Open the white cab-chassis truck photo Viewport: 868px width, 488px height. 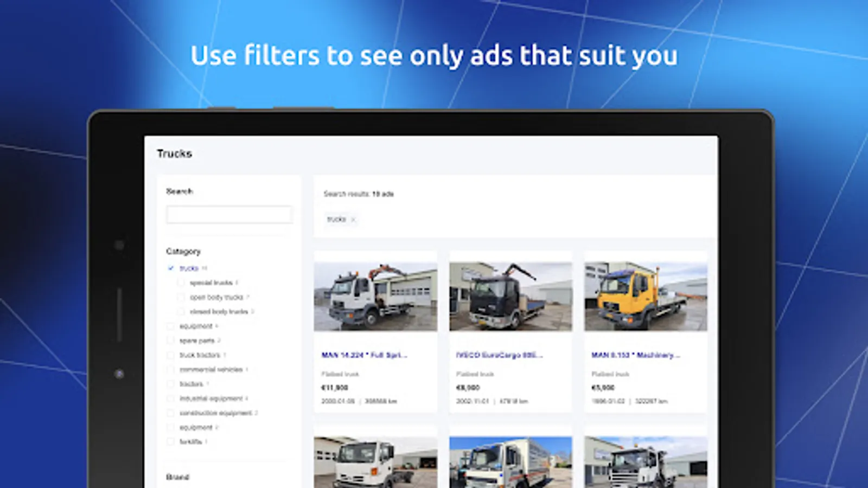point(375,462)
